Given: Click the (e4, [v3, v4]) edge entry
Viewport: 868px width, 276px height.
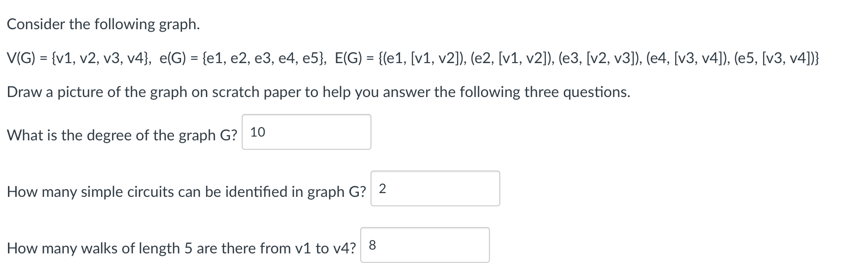Looking at the screenshot, I should pos(687,58).
